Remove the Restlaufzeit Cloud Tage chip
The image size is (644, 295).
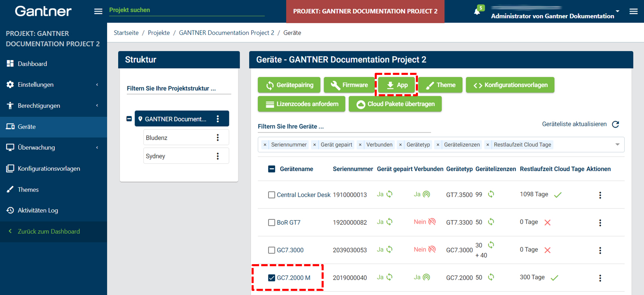(x=488, y=145)
